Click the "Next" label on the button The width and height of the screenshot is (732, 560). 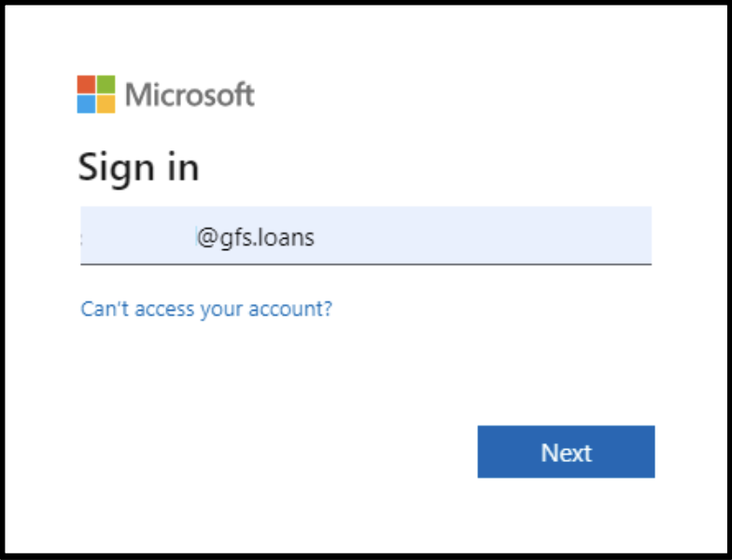pos(566,453)
